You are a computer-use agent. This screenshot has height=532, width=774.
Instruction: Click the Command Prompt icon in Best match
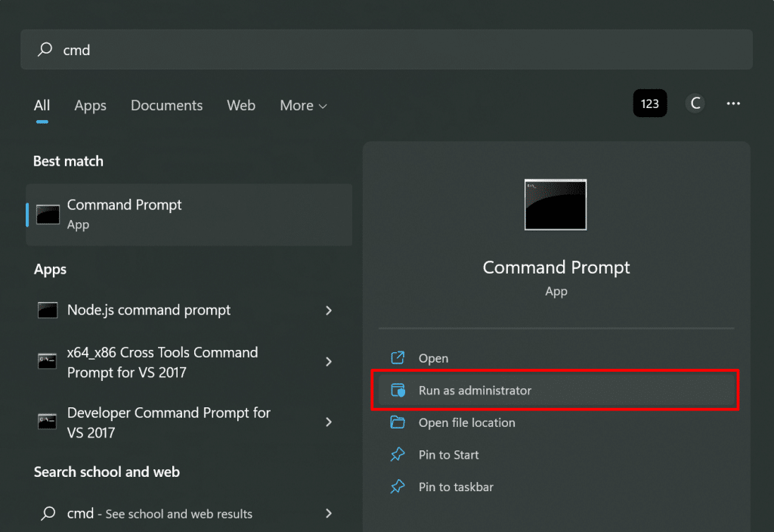(x=48, y=215)
